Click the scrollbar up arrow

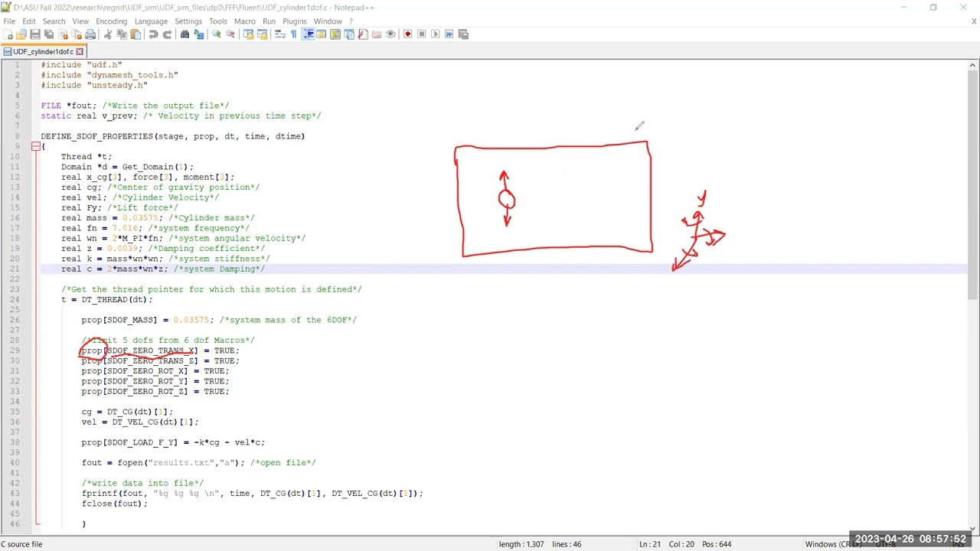coord(973,66)
